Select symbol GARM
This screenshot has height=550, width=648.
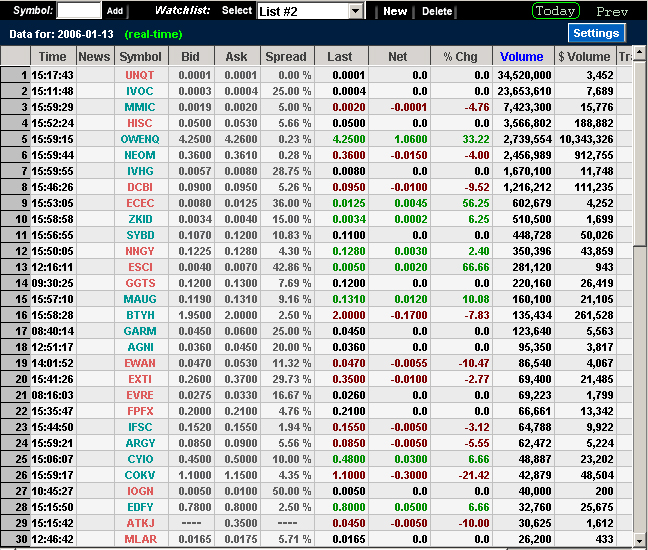pyautogui.click(x=140, y=331)
